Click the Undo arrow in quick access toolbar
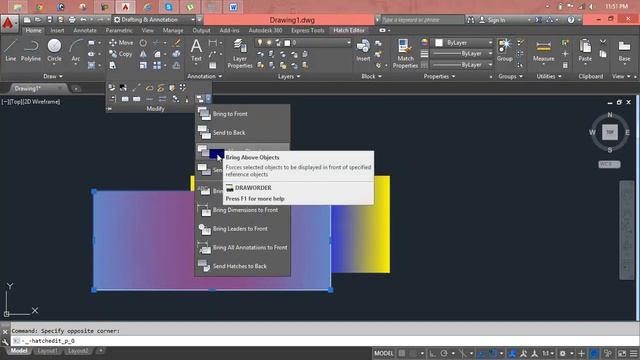The image size is (640, 360). coord(83,20)
